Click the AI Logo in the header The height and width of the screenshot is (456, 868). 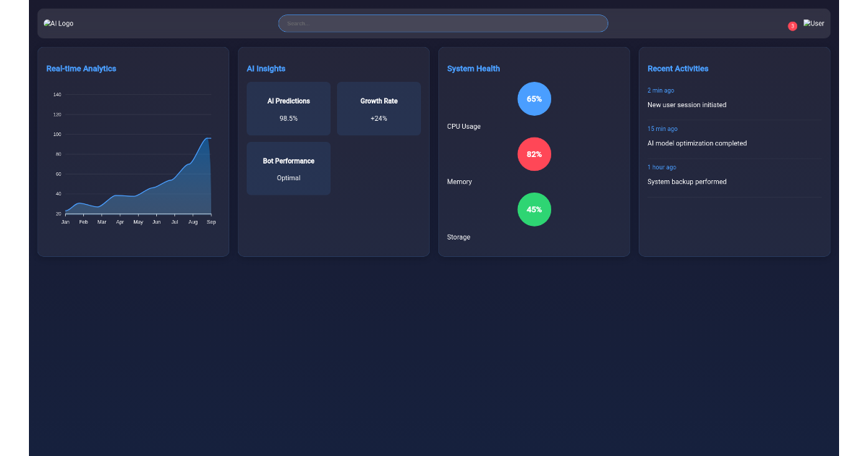[x=58, y=22]
